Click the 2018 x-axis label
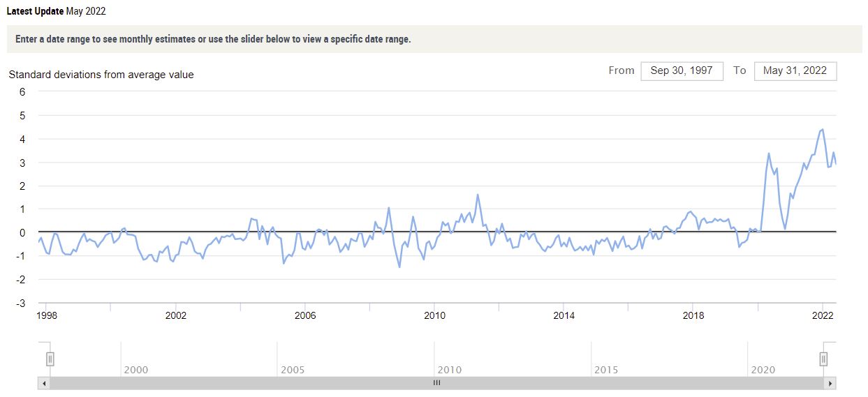This screenshot has width=868, height=397. [x=693, y=315]
